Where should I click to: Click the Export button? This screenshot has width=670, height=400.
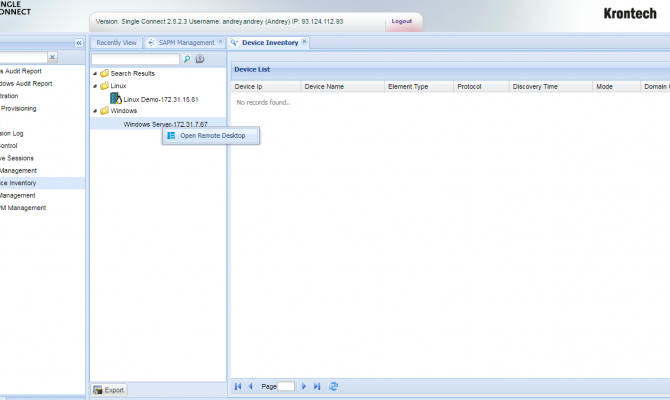pos(109,390)
